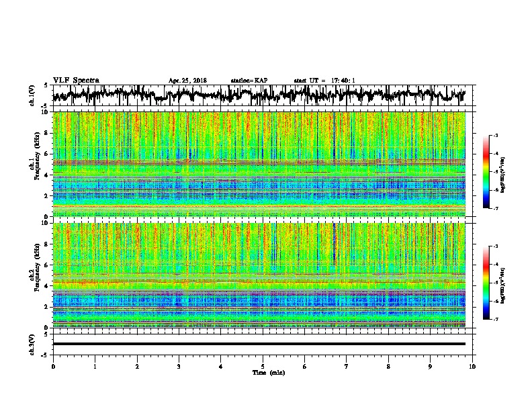Click the "10" tick on ch.1 frequency axis
The height and width of the screenshot is (411, 532).
tap(46, 112)
